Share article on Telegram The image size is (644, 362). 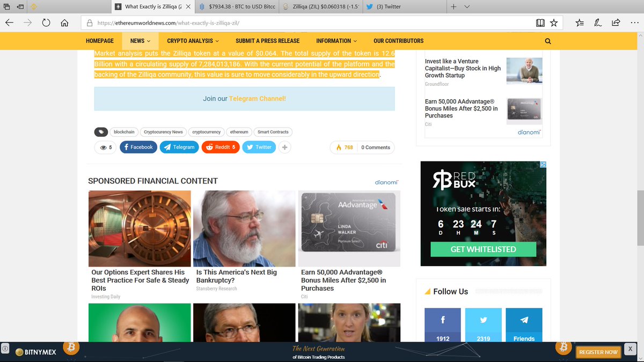pos(179,147)
